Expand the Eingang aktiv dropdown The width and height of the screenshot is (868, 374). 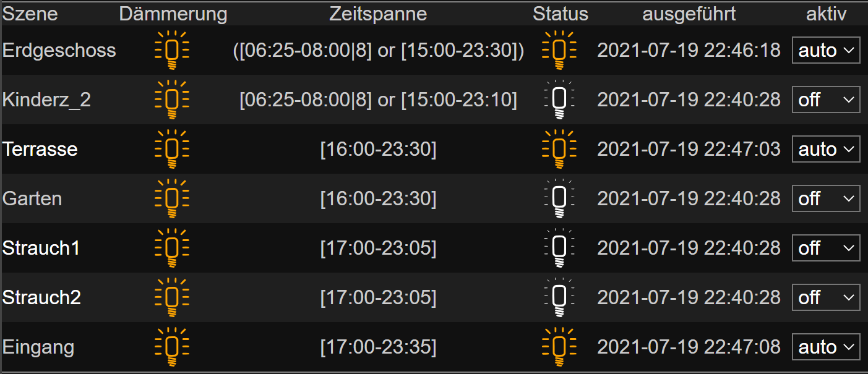click(x=826, y=347)
